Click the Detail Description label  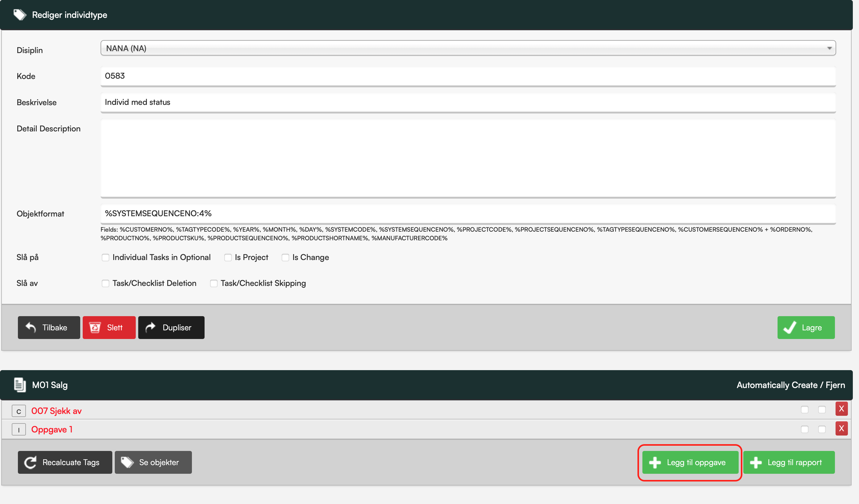click(48, 129)
